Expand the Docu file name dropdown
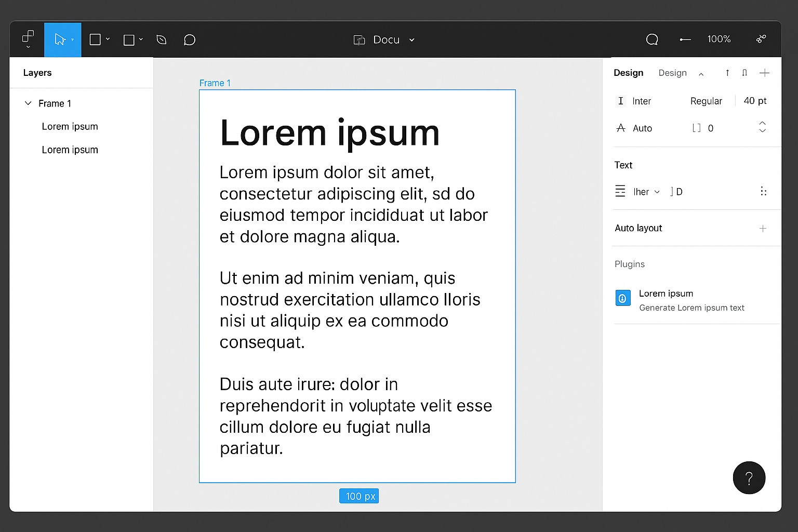The image size is (798, 532). point(411,39)
